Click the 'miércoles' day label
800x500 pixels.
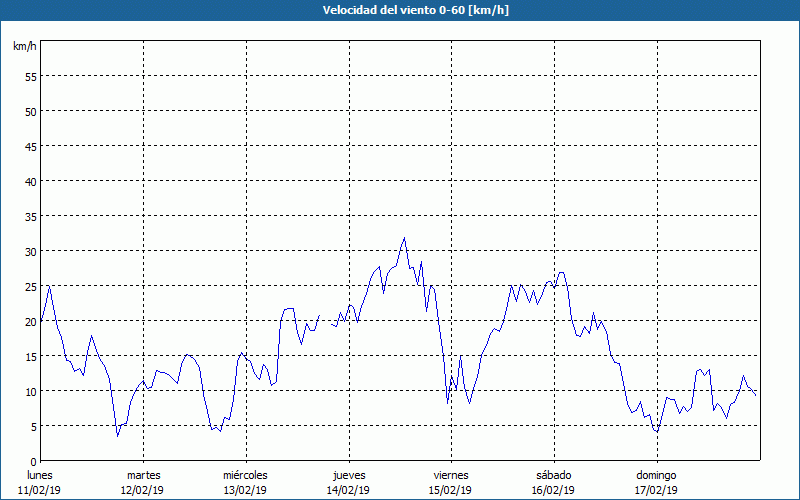click(245, 475)
